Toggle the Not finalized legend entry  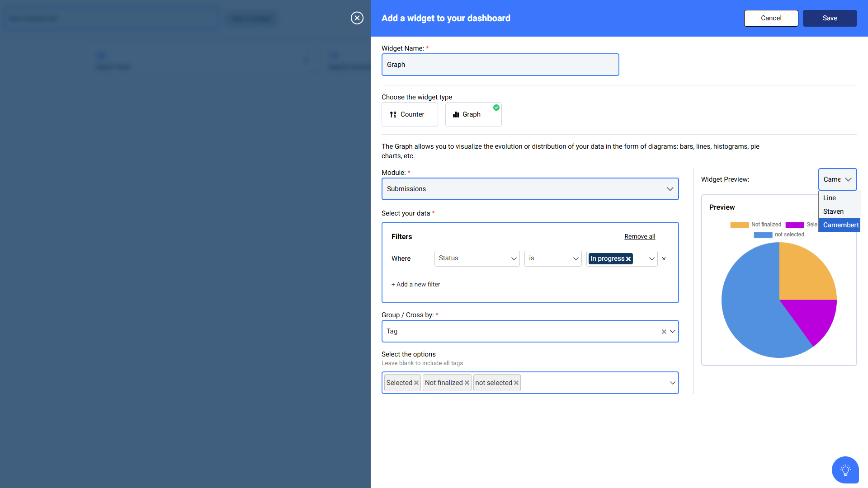[756, 225]
